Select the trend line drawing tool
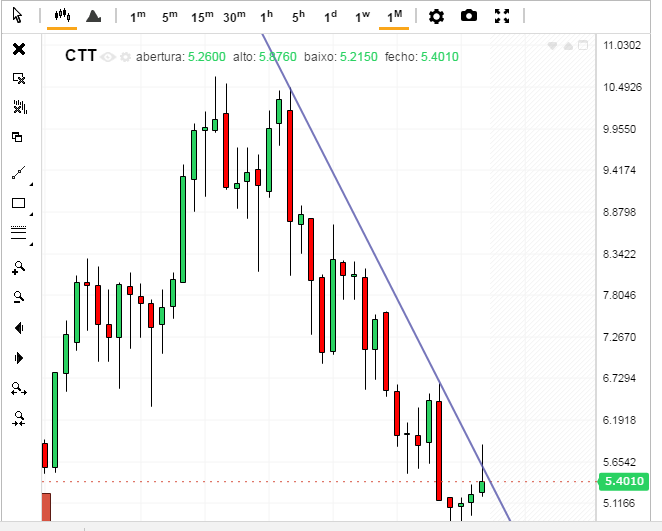The image size is (662, 531). click(19, 172)
